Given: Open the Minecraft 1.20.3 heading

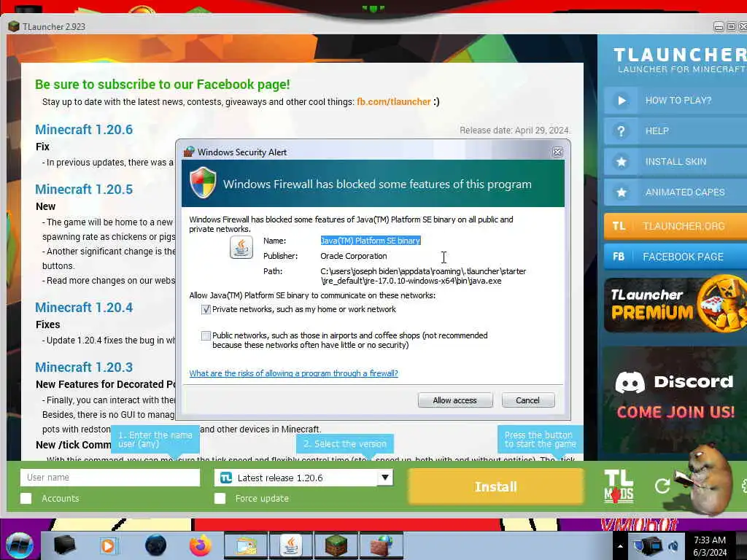Looking at the screenshot, I should pos(84,367).
